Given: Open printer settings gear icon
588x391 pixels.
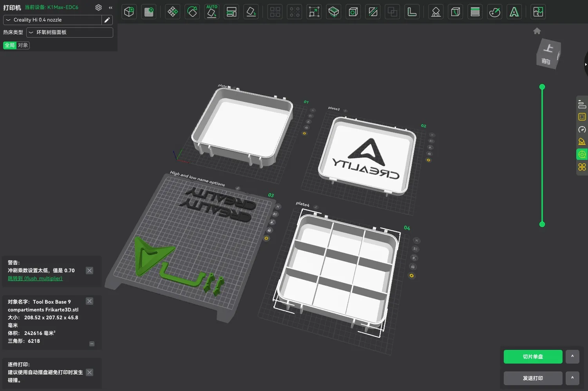Looking at the screenshot, I should click(x=98, y=7).
